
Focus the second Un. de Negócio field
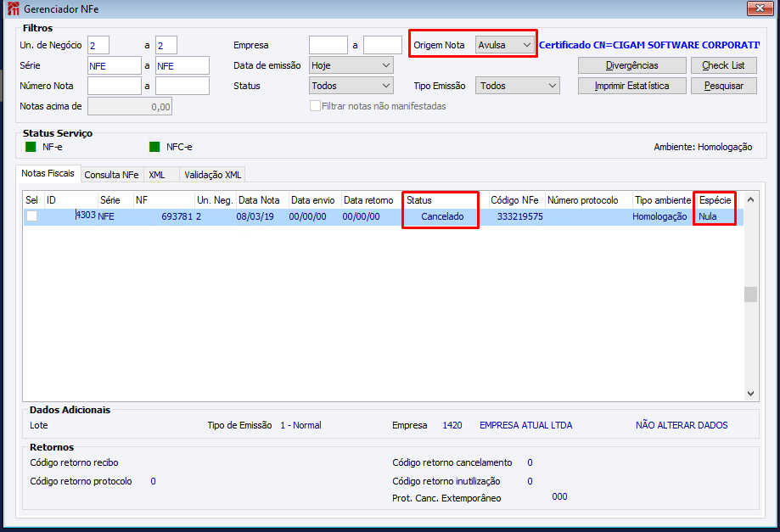[166, 45]
